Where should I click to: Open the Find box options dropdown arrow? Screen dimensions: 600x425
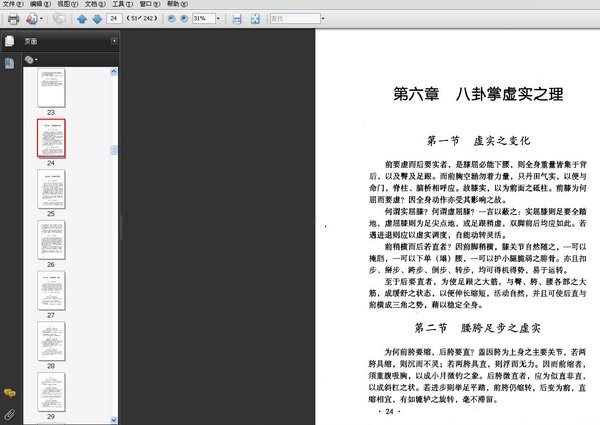click(323, 18)
